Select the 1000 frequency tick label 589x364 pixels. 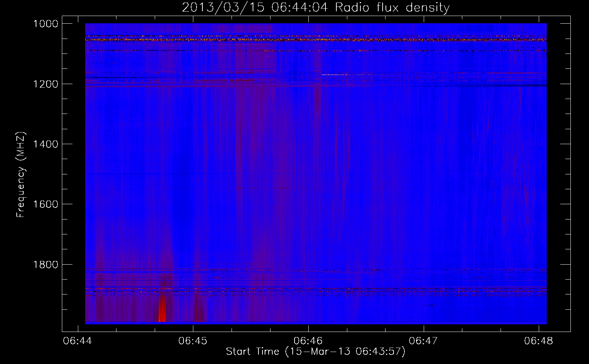coord(46,24)
